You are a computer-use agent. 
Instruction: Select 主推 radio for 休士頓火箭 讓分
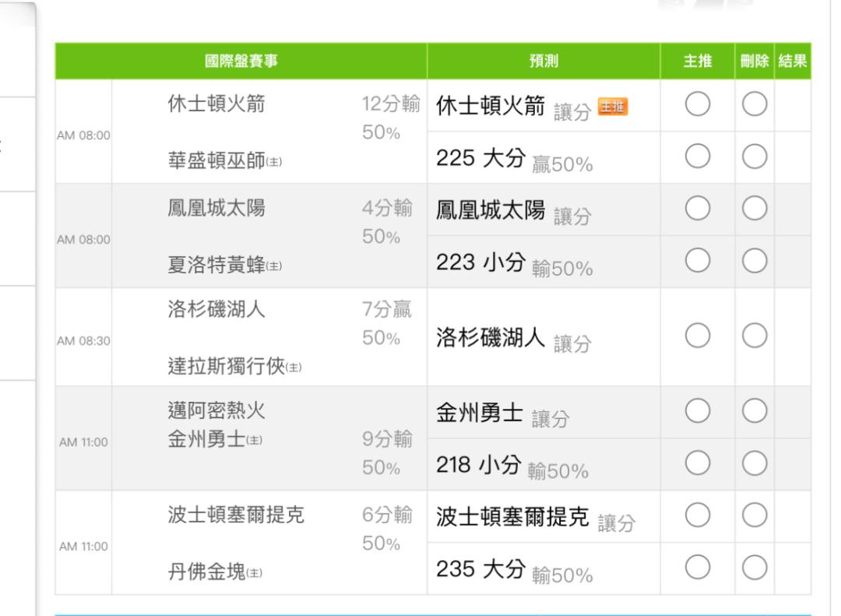tap(697, 104)
